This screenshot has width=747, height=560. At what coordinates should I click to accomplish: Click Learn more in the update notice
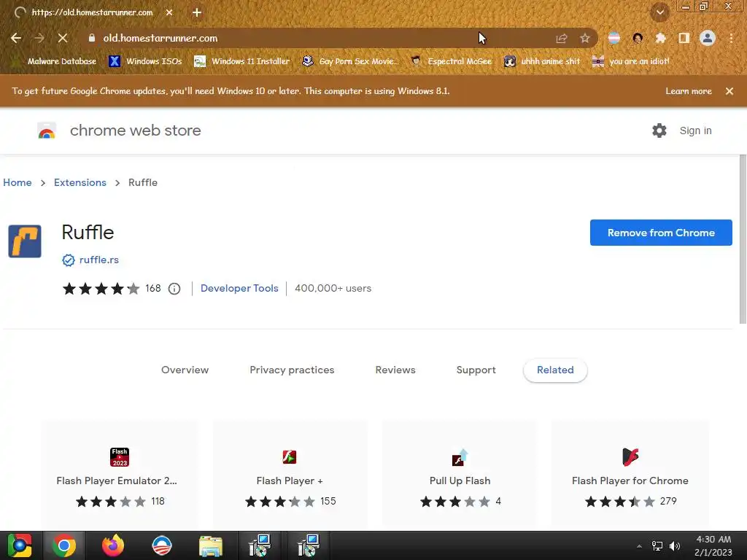pyautogui.click(x=689, y=91)
